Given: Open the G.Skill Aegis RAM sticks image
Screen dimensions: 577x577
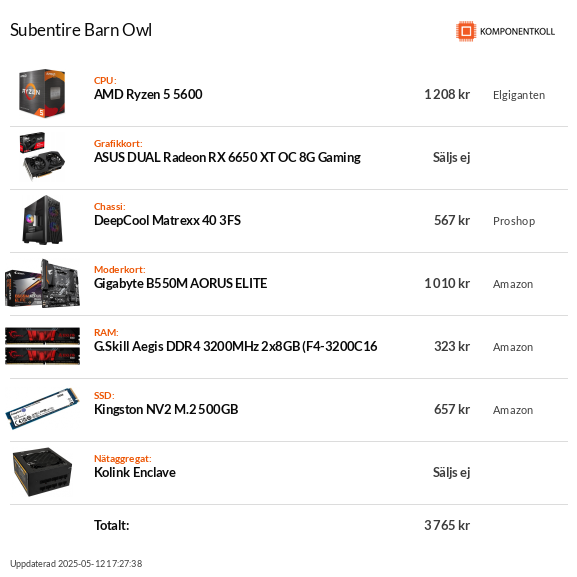Looking at the screenshot, I should [x=42, y=346].
